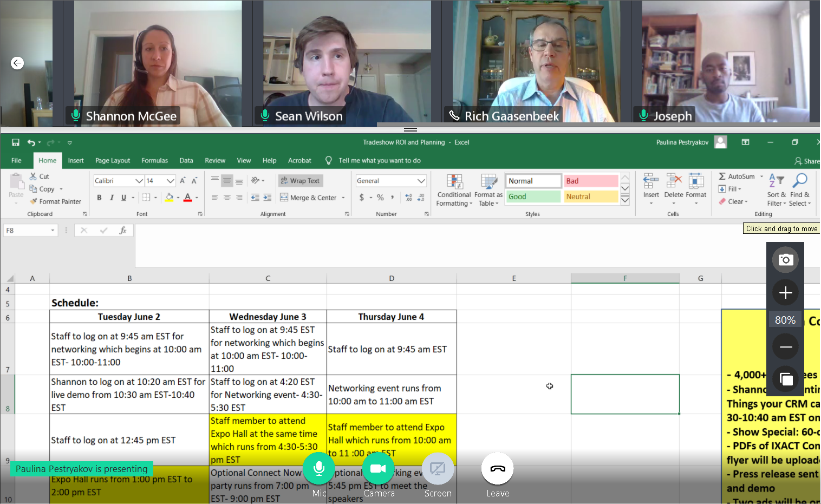Toggle the Screen sharing button

click(438, 469)
